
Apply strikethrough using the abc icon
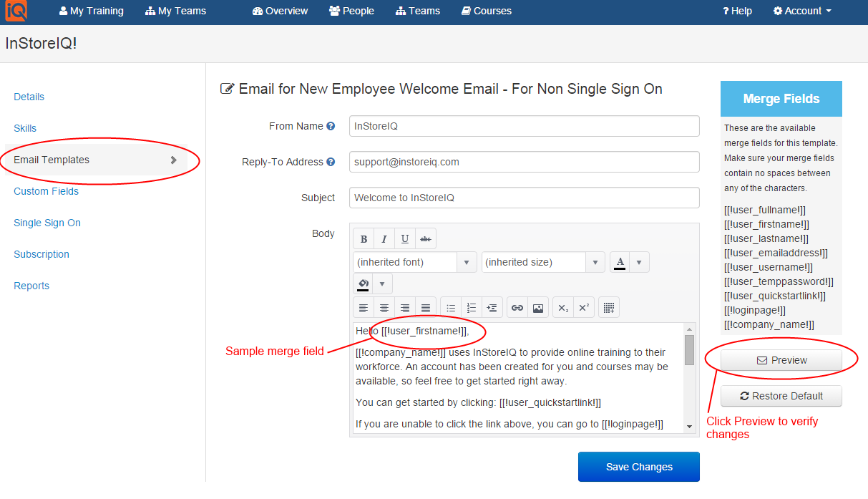(x=426, y=239)
